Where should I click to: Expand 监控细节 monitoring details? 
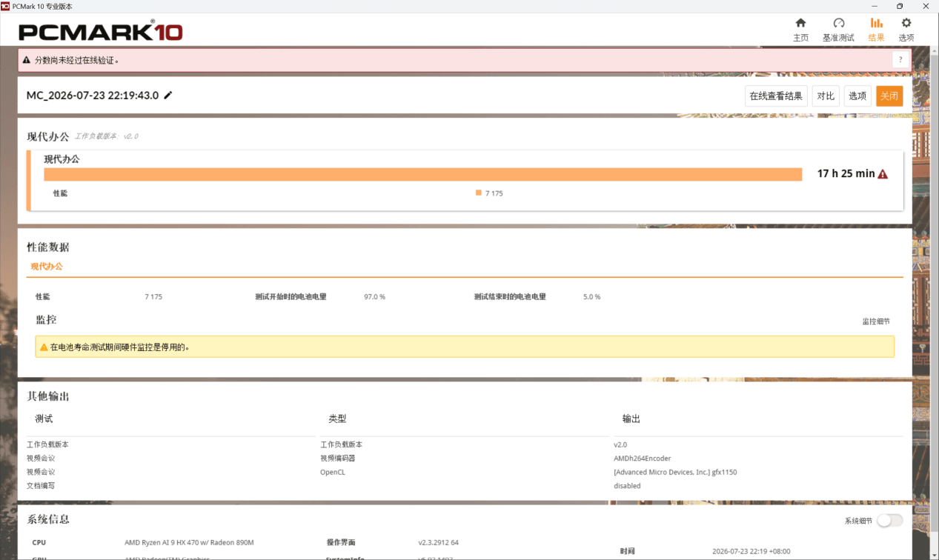[875, 321]
